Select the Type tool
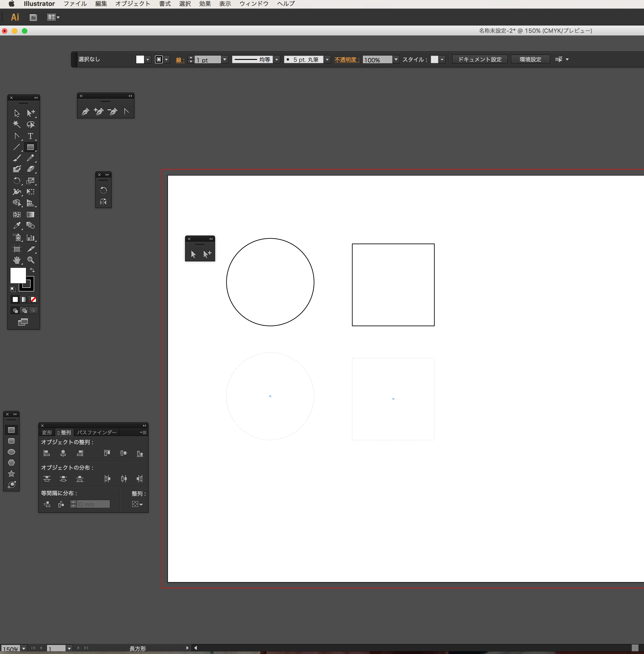 point(31,136)
